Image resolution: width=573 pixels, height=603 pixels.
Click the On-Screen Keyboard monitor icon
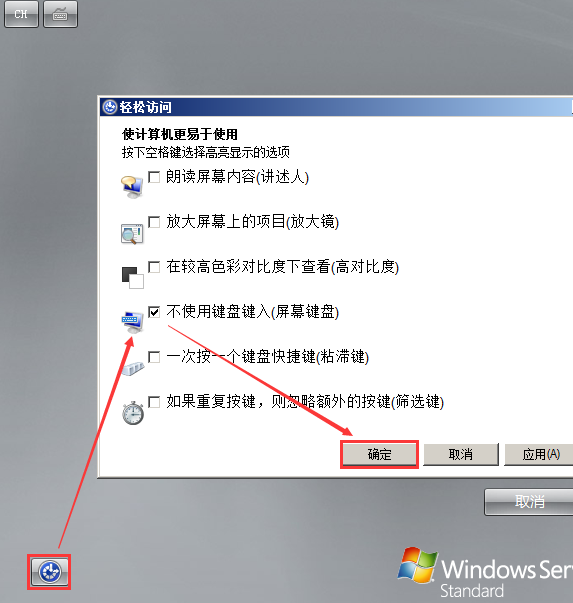coord(132,321)
